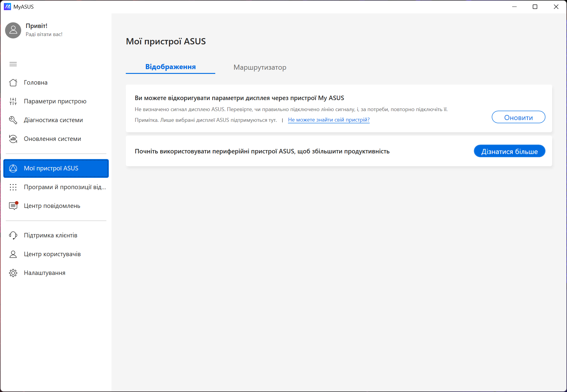The height and width of the screenshot is (392, 567).
Task: Open the Головна menu item
Action: [56, 83]
